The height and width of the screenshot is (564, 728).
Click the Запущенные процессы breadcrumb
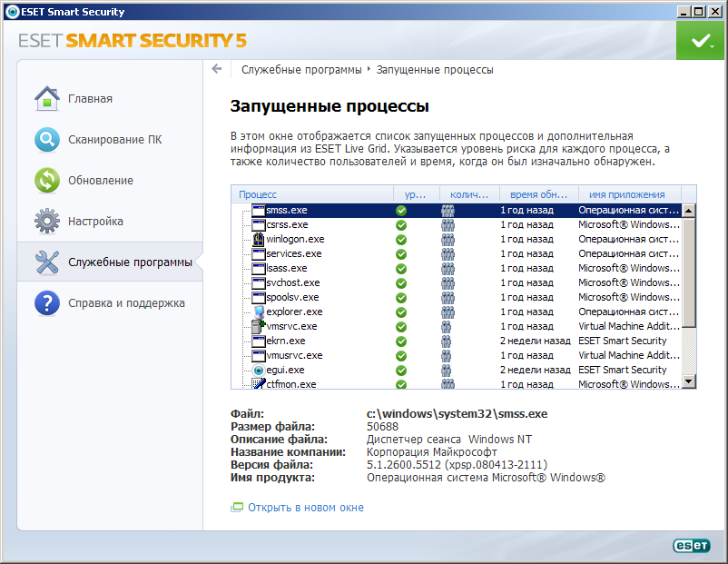[x=435, y=70]
